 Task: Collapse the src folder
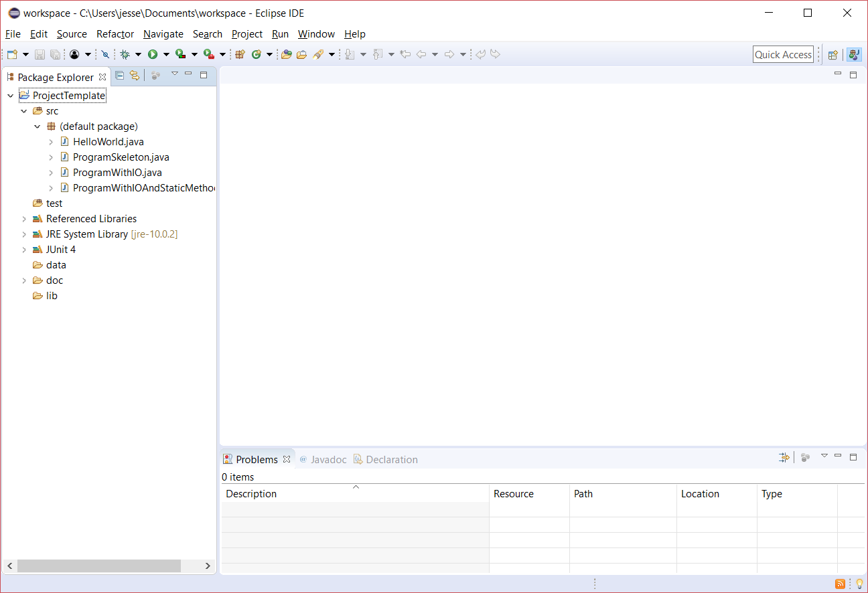coord(24,111)
